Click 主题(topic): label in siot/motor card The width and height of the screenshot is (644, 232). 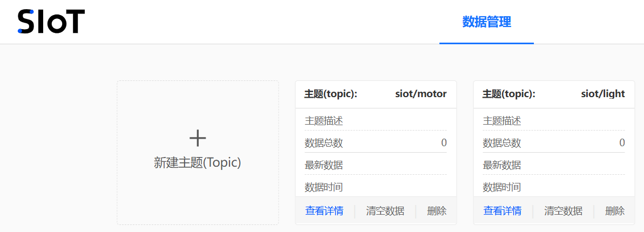330,94
